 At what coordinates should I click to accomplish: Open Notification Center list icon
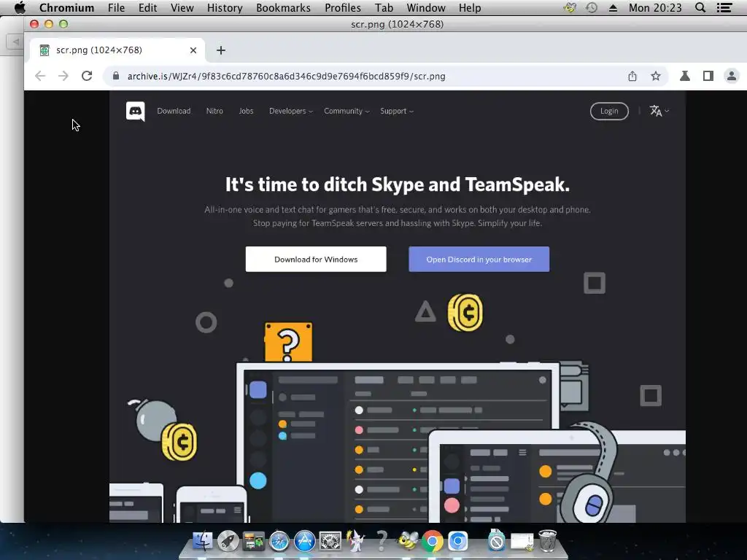[724, 7]
